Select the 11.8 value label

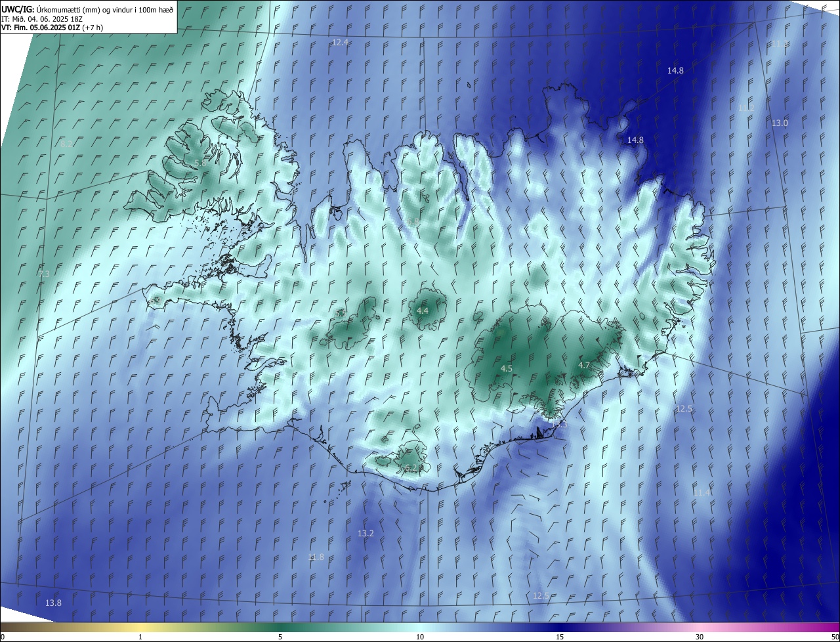coord(316,557)
